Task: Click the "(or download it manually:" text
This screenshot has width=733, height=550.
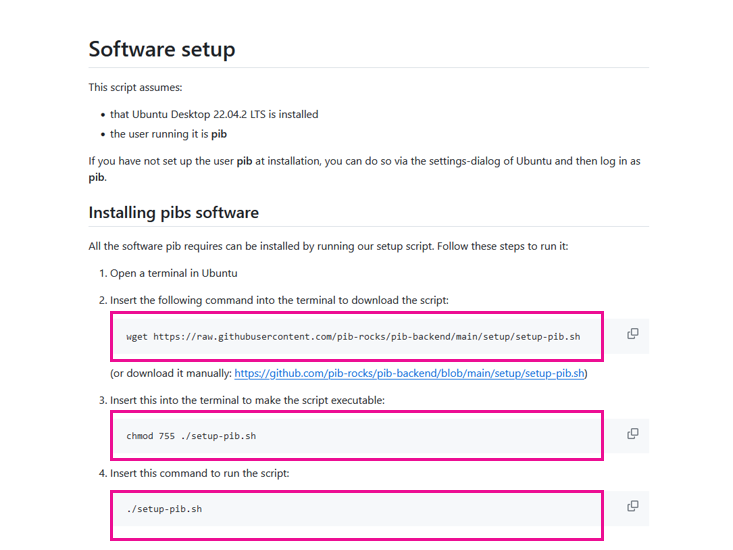Action: coord(171,373)
